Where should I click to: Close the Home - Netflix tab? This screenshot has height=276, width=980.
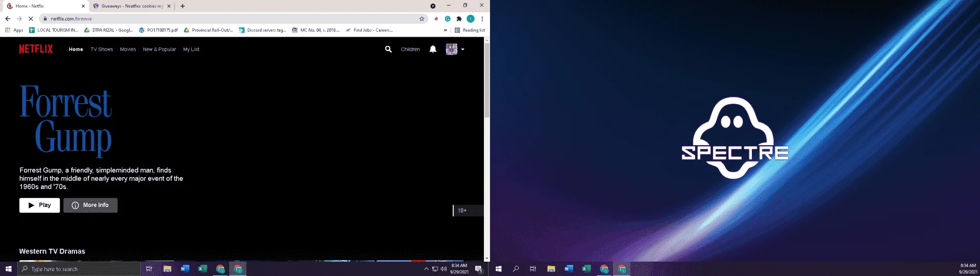[83, 6]
